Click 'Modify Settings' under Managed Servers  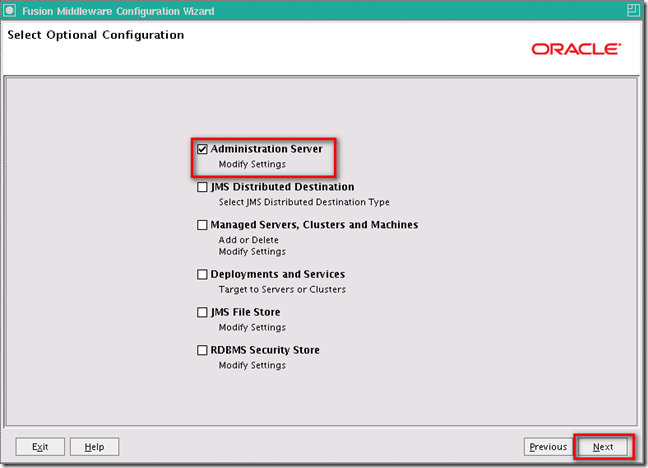[x=252, y=252]
